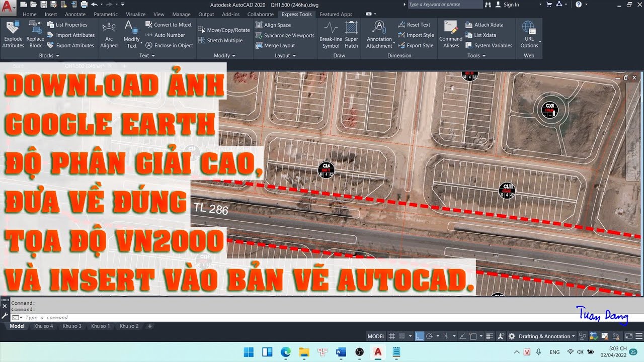Select the Super Hatch tool

351,35
